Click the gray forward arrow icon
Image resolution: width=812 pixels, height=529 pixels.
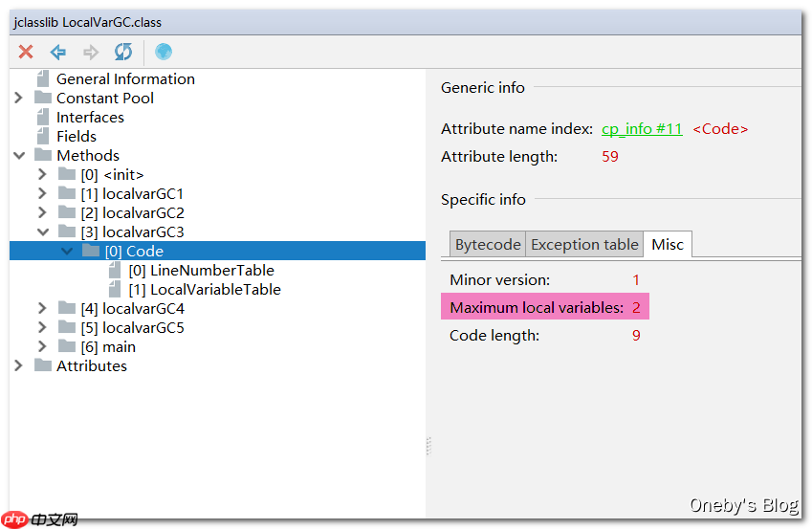pos(91,52)
